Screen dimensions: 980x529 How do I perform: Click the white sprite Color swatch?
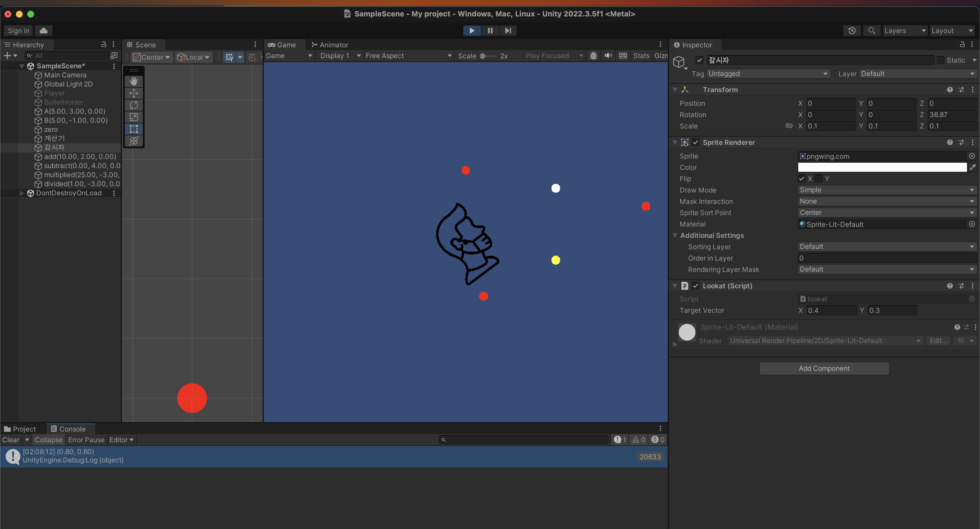pos(882,167)
